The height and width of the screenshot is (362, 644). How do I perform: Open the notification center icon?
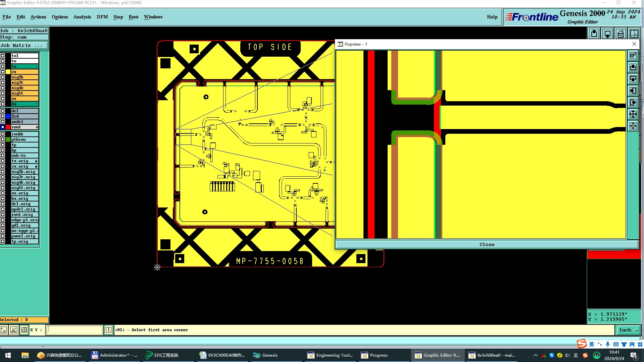pyautogui.click(x=634, y=355)
